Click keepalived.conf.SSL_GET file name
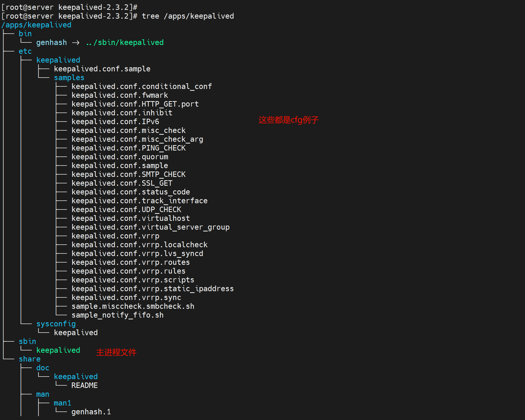This screenshot has height=420, width=525. click(122, 183)
